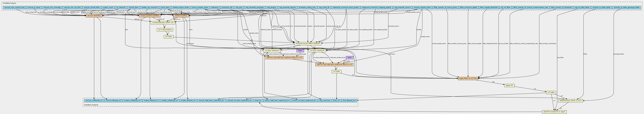This screenshot has height=114, width=644.
Task: Click the vep_cache_dir input box
Action: point(324,8)
